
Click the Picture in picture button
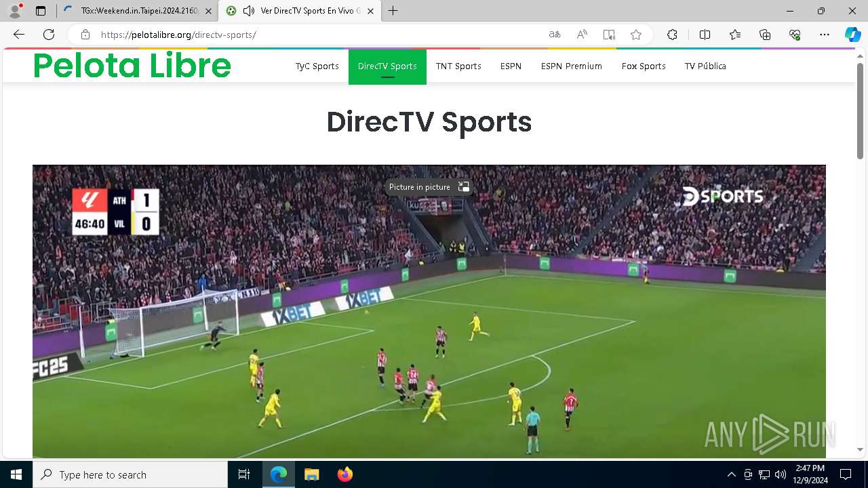(429, 187)
